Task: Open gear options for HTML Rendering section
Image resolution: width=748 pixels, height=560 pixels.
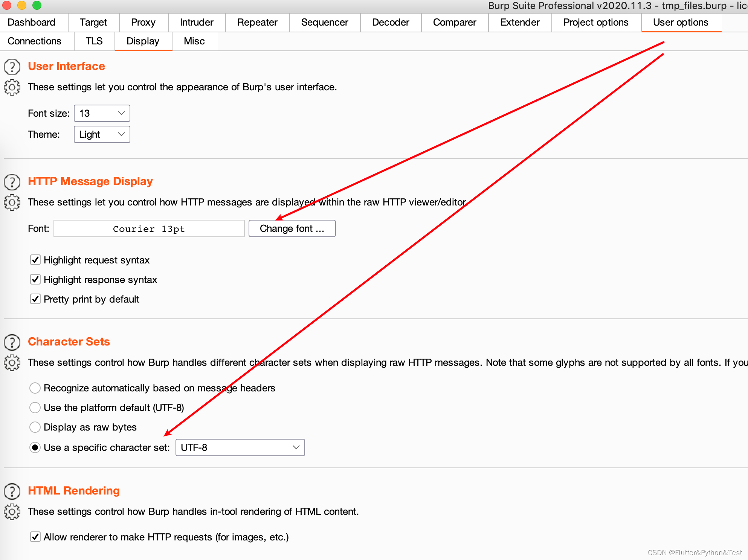Action: 12,512
